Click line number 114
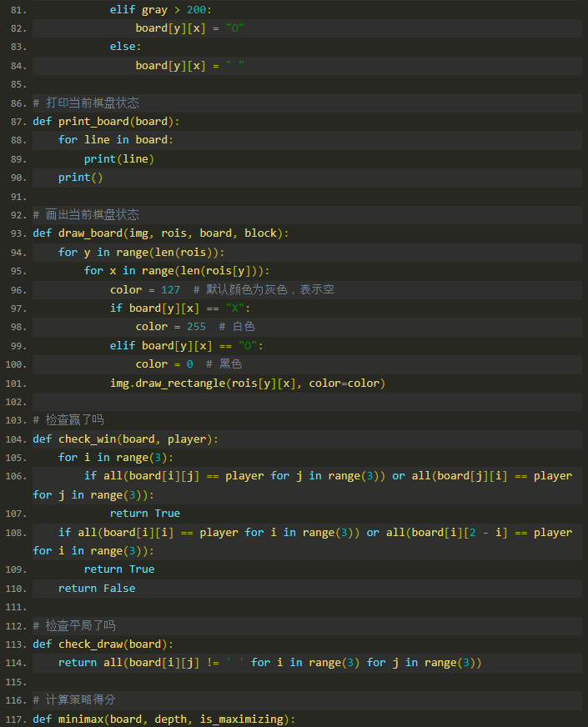This screenshot has height=727, width=588. [x=16, y=664]
